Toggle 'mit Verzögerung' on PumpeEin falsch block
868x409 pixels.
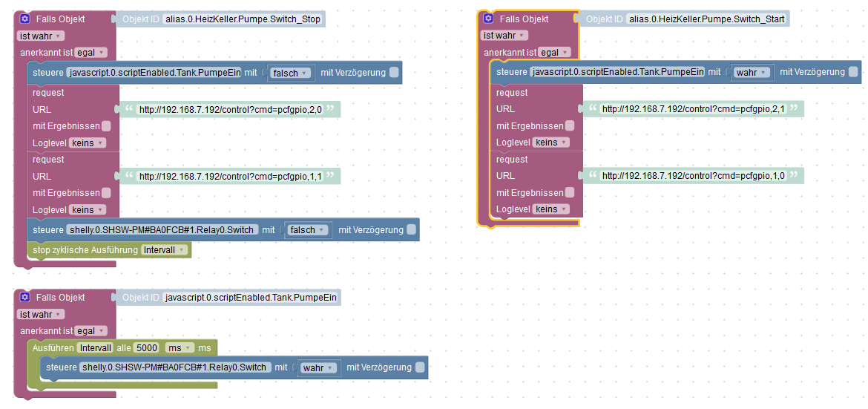pos(394,73)
